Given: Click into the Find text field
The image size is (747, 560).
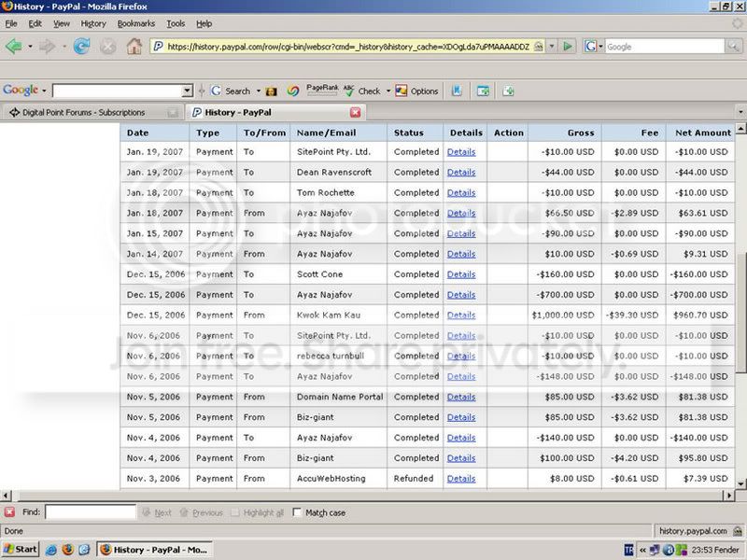Looking at the screenshot, I should pyautogui.click(x=91, y=511).
